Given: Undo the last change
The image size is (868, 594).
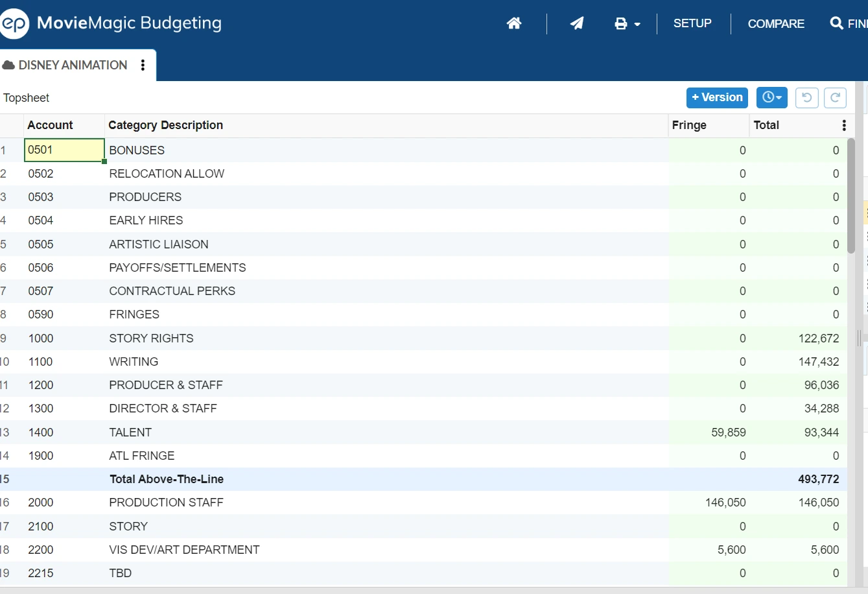Looking at the screenshot, I should (806, 97).
